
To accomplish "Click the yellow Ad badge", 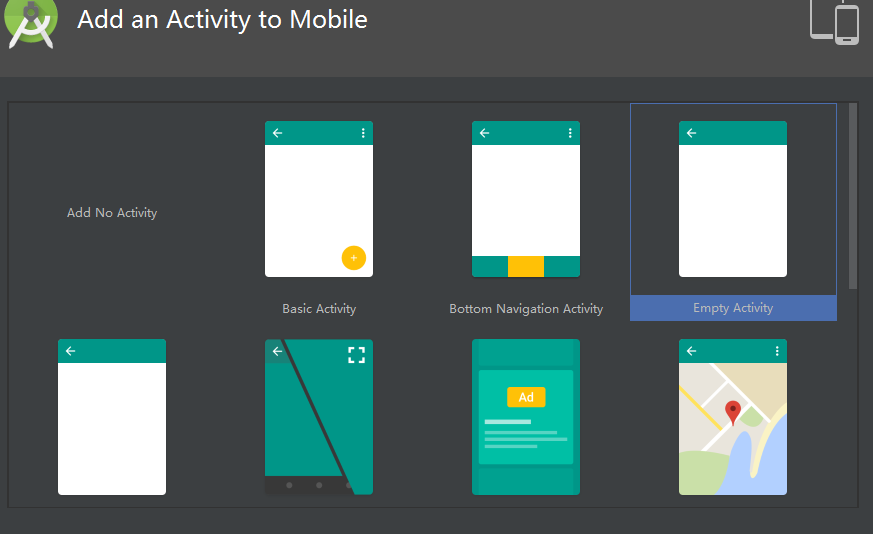I will [x=526, y=397].
